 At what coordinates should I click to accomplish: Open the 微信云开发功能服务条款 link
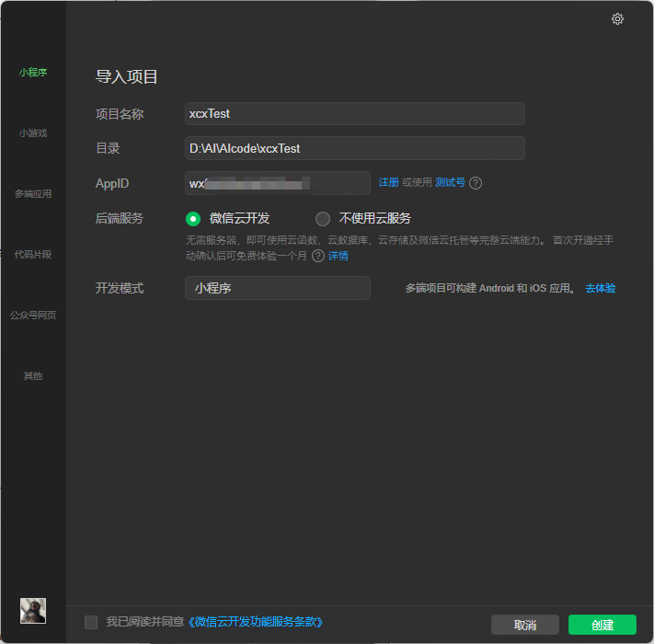[256, 622]
